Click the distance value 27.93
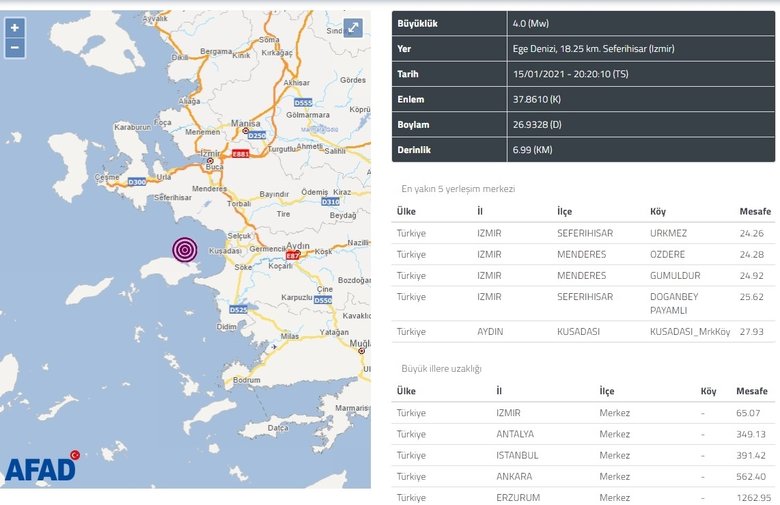Image resolution: width=780 pixels, height=505 pixels. click(x=751, y=331)
